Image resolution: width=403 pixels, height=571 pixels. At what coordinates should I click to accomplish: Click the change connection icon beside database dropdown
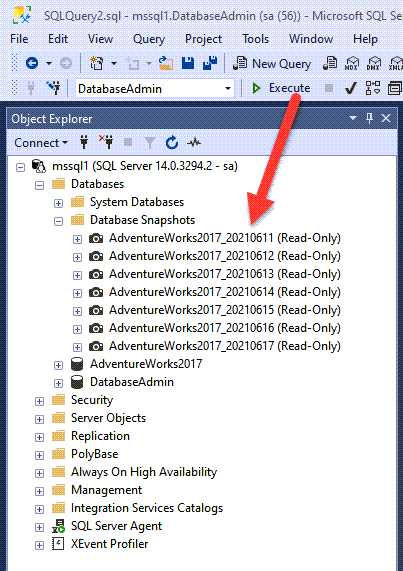[x=54, y=88]
